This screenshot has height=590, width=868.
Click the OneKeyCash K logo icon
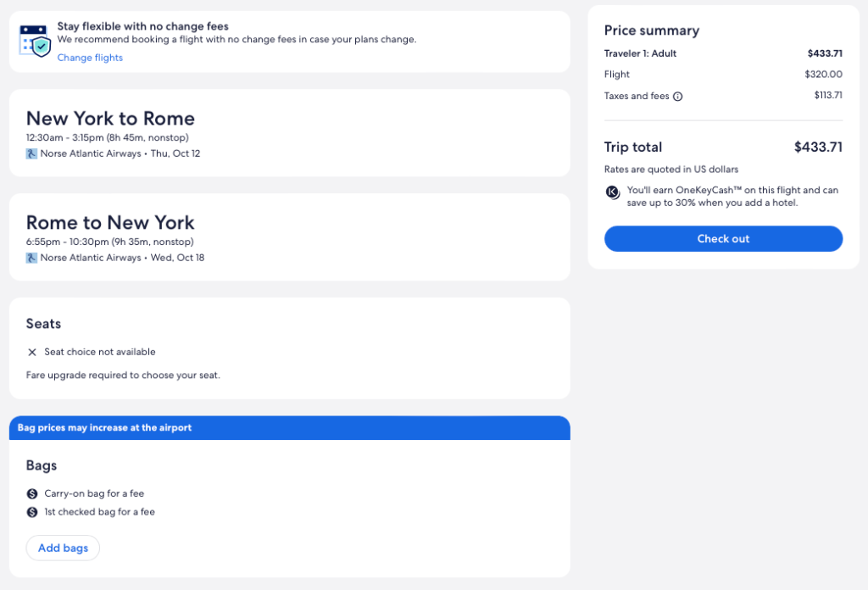tap(613, 192)
